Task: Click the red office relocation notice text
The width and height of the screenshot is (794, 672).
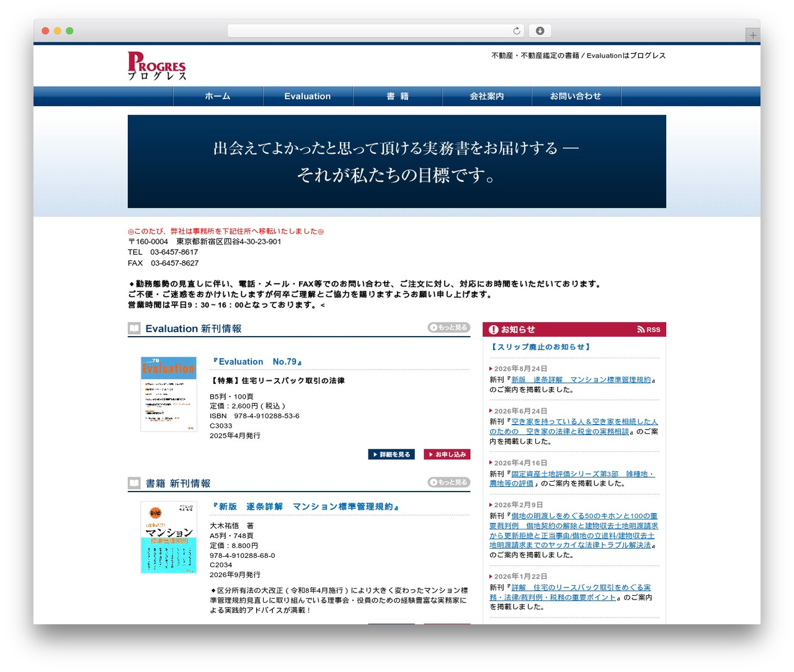Action: [226, 231]
